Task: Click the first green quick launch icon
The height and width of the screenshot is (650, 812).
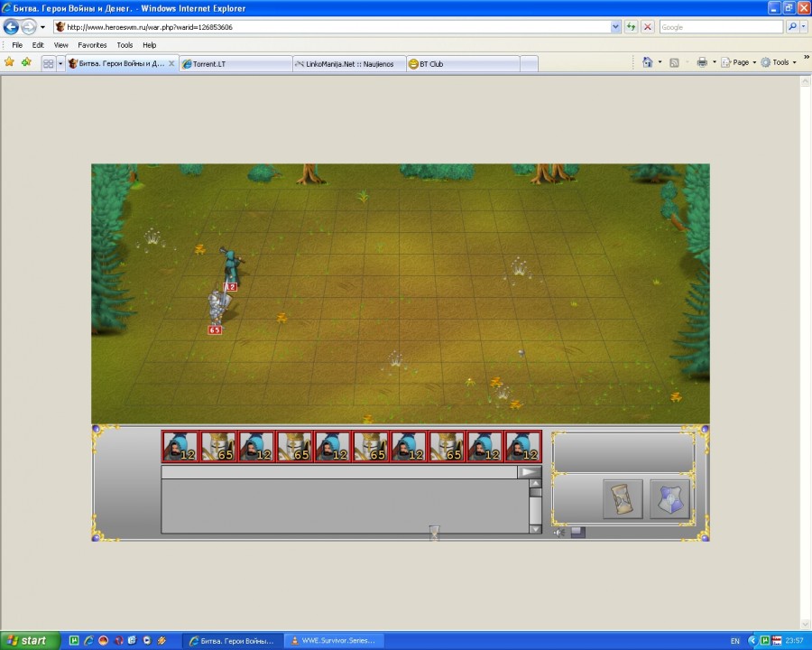Action: 74,641
